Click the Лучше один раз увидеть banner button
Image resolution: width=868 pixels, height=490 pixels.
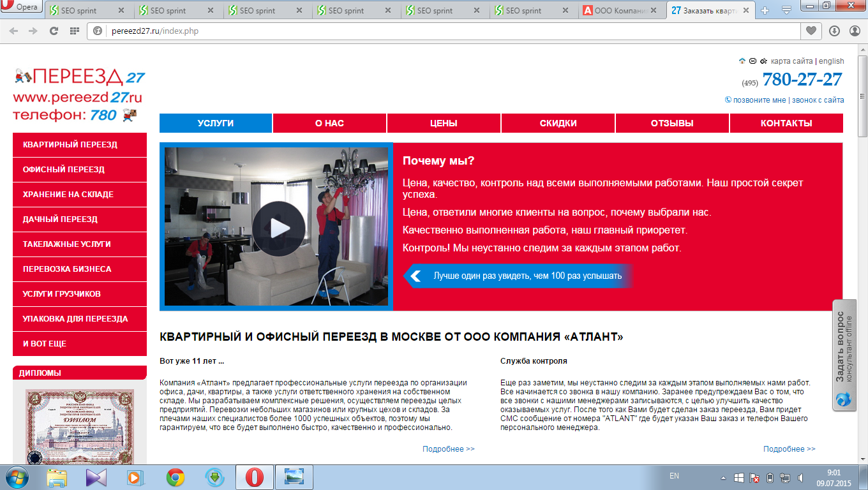pos(518,276)
